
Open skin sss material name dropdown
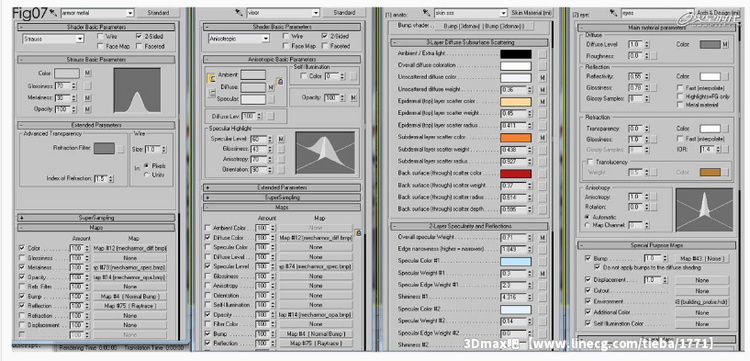503,13
